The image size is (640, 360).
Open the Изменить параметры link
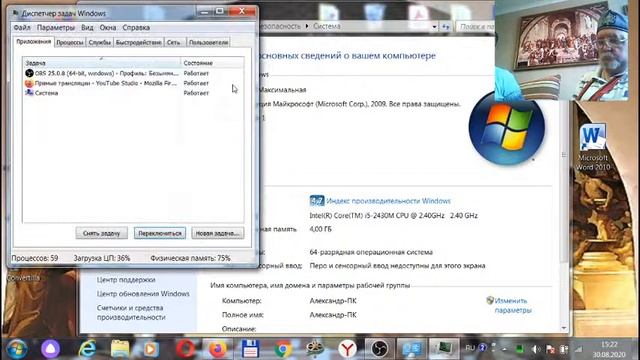click(512, 305)
